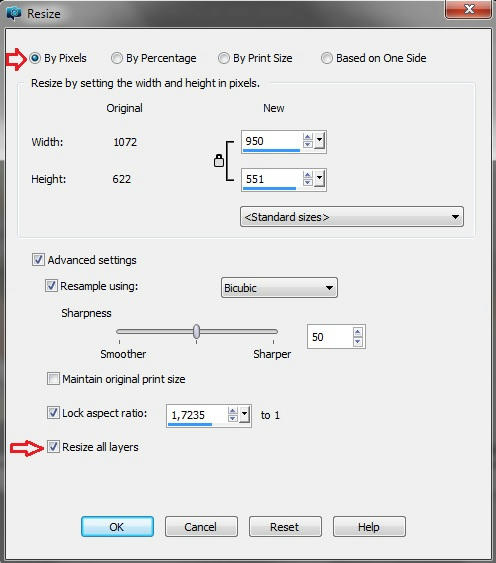Viewport: 496px width, 563px height.
Task: Select the By Percentage radio button
Action: coord(116,58)
